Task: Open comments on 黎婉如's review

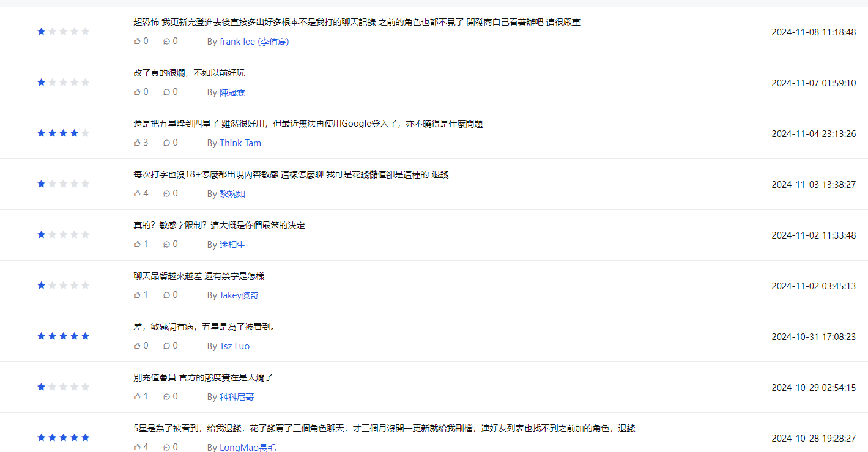Action: (166, 193)
